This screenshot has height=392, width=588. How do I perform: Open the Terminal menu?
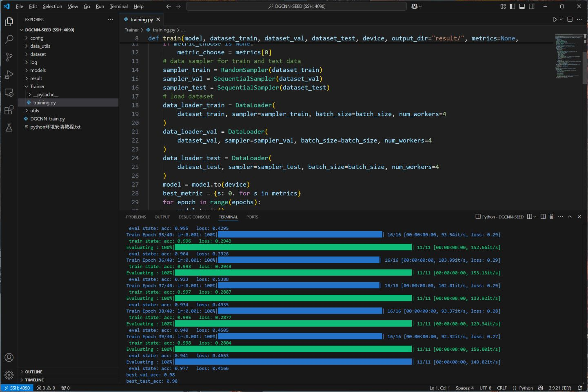click(x=119, y=7)
